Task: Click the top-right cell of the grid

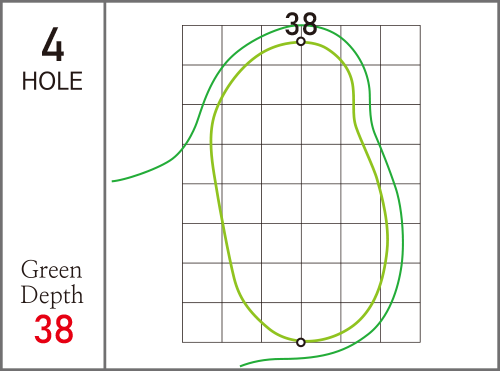Action: tap(400, 45)
